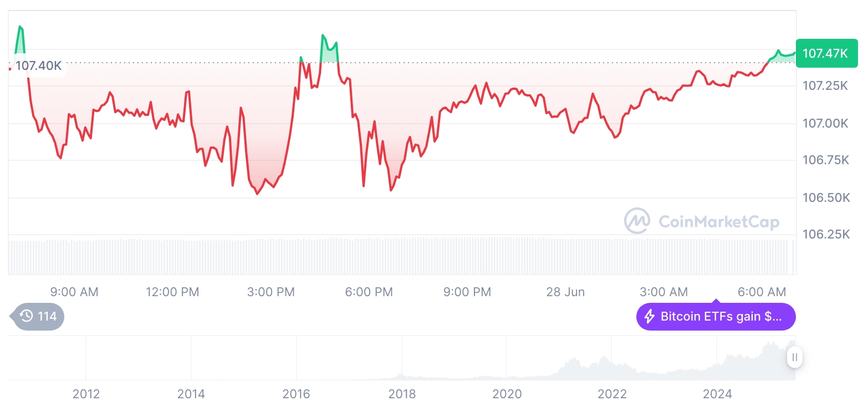Image resolution: width=868 pixels, height=406 pixels.
Task: Click the 106.25K price axis label
Action: tap(826, 235)
